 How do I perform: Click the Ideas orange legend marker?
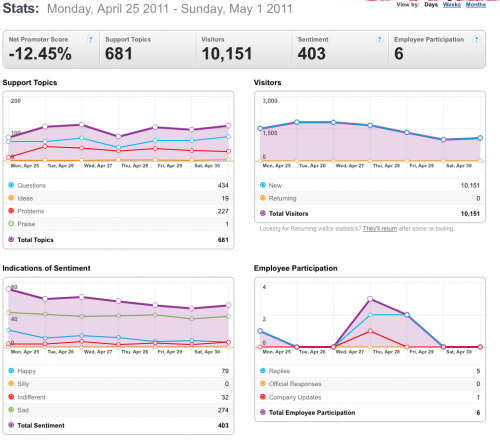pyautogui.click(x=11, y=198)
